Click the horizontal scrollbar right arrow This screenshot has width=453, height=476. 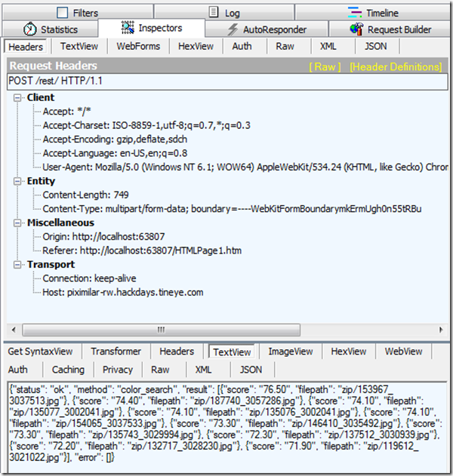coord(441,330)
